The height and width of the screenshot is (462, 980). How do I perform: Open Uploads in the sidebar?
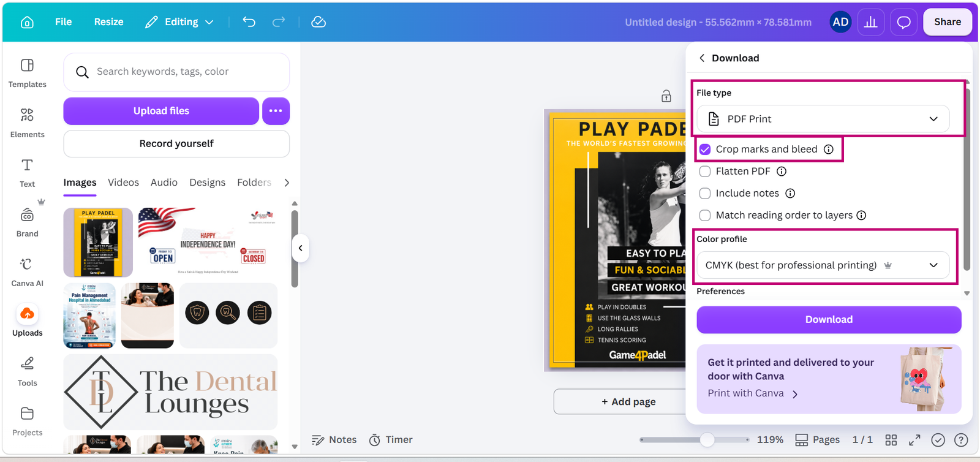pos(27,322)
